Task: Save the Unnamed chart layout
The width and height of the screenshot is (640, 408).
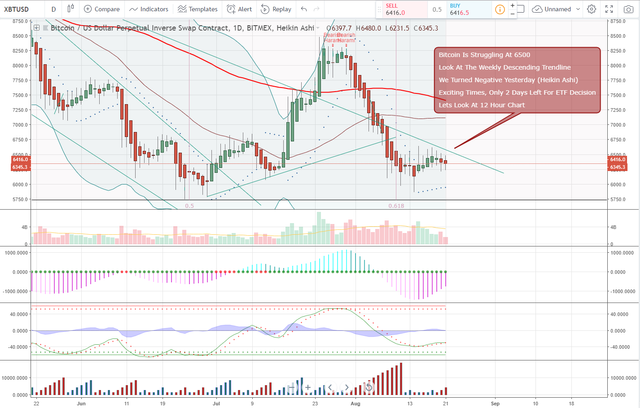Action: [551, 9]
